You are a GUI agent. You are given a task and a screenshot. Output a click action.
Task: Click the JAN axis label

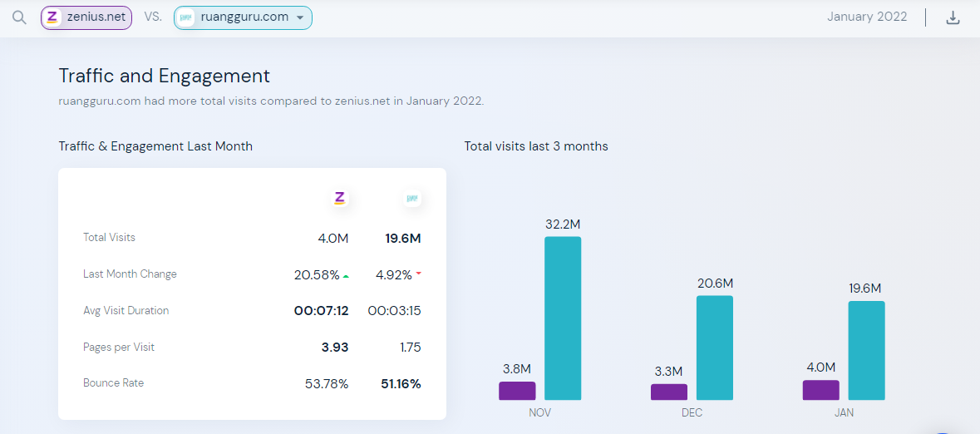(x=844, y=413)
